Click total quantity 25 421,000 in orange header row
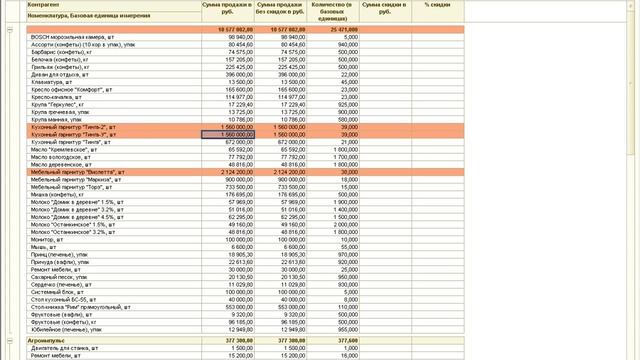Image resolution: width=640 pixels, height=360 pixels. pos(333,30)
